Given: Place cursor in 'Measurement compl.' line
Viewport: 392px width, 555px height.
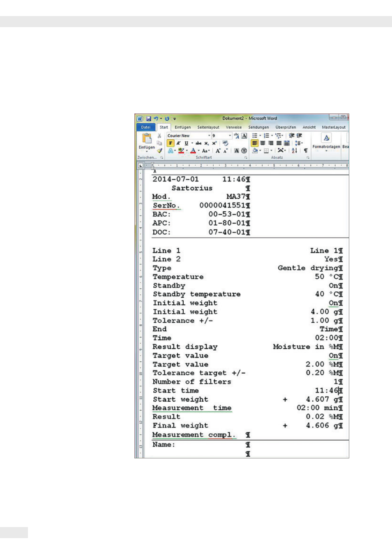Looking at the screenshot, I should (x=194, y=435).
